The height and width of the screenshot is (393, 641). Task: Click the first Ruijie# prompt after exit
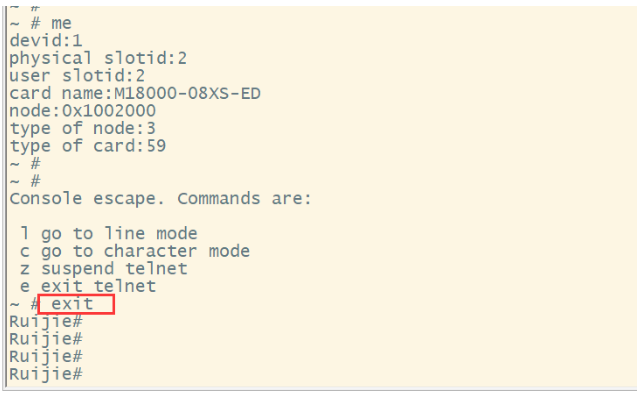46,322
